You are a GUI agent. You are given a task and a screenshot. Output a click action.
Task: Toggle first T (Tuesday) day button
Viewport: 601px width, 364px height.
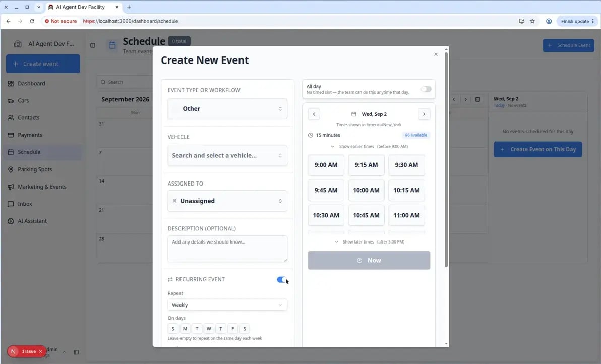(x=197, y=329)
